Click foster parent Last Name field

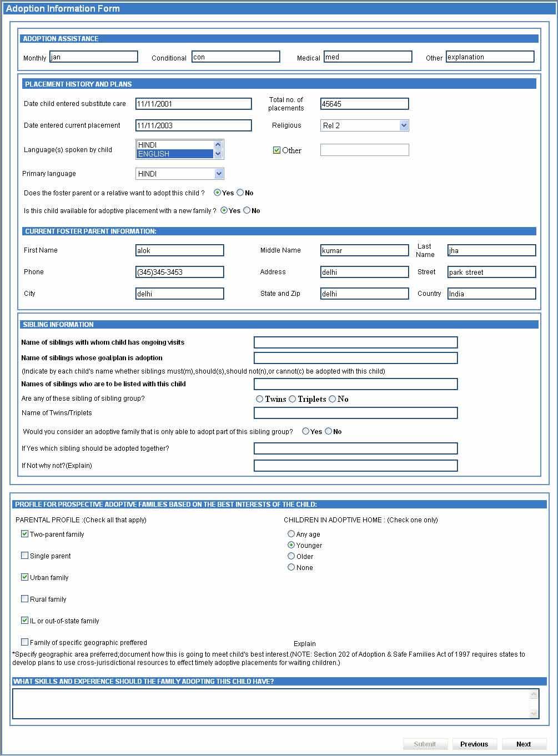(491, 250)
